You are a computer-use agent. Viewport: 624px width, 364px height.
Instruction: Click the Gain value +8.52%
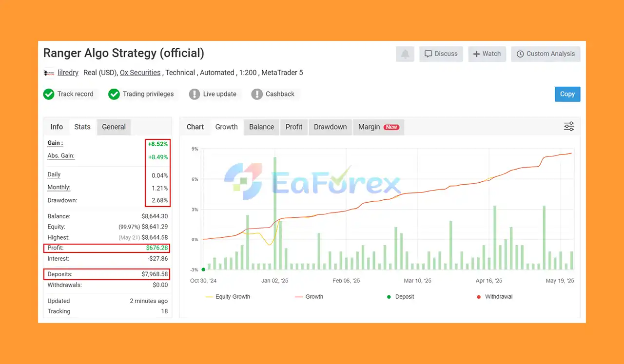pos(158,144)
